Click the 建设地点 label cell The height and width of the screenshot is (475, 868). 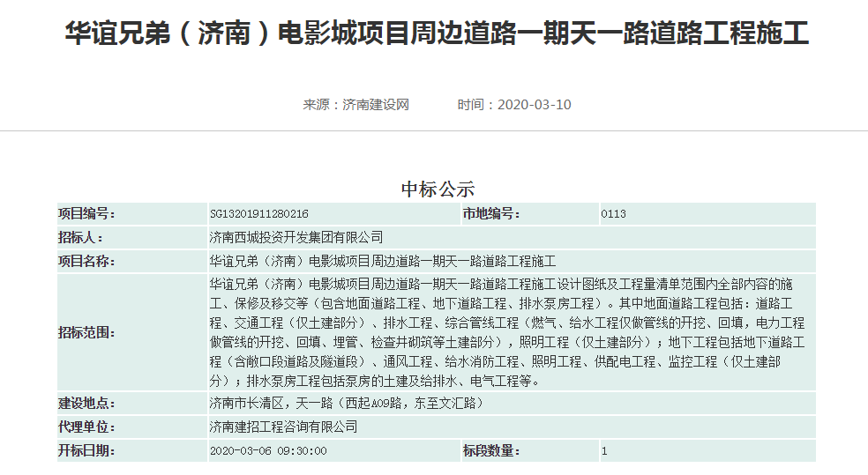tap(132, 403)
